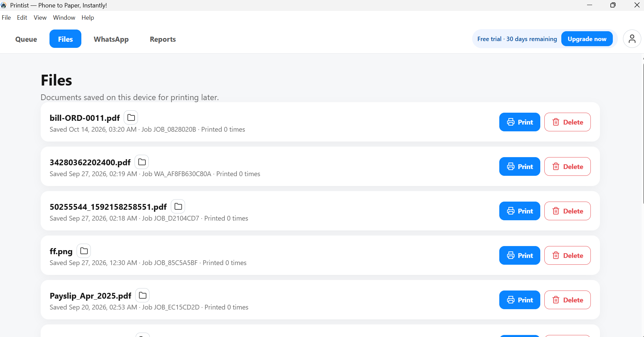644x337 pixels.
Task: Open the user account profile icon
Action: [632, 39]
